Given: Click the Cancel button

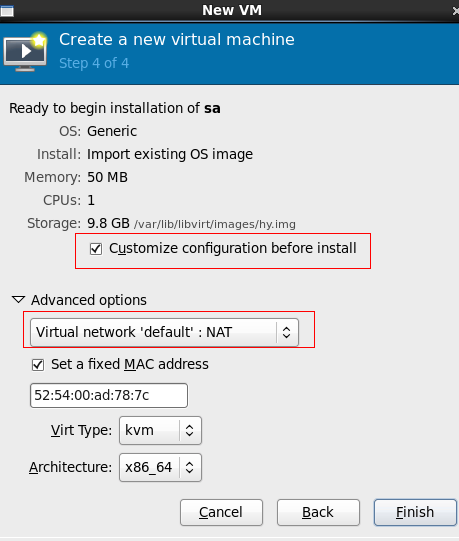Looking at the screenshot, I should (221, 512).
